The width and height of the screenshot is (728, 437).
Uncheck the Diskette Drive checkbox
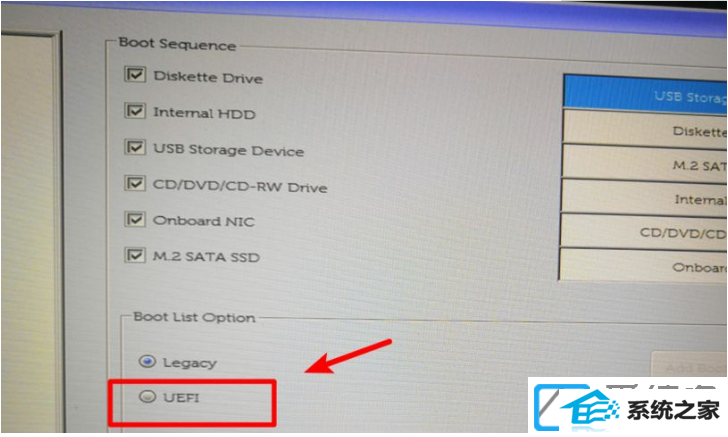135,74
